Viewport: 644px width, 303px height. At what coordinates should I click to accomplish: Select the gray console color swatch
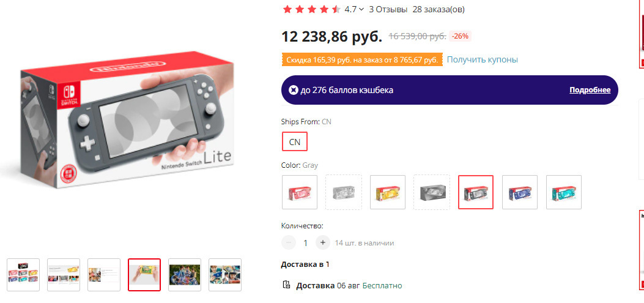pos(476,192)
